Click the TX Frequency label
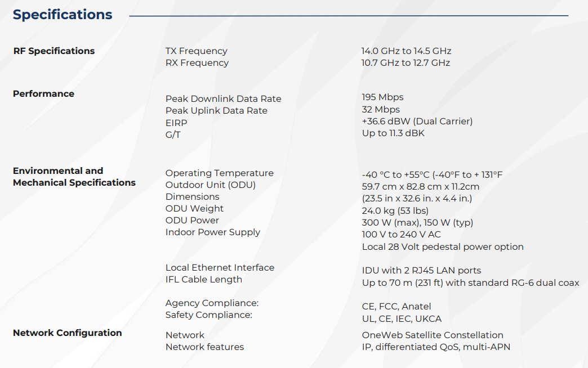 pyautogui.click(x=197, y=51)
